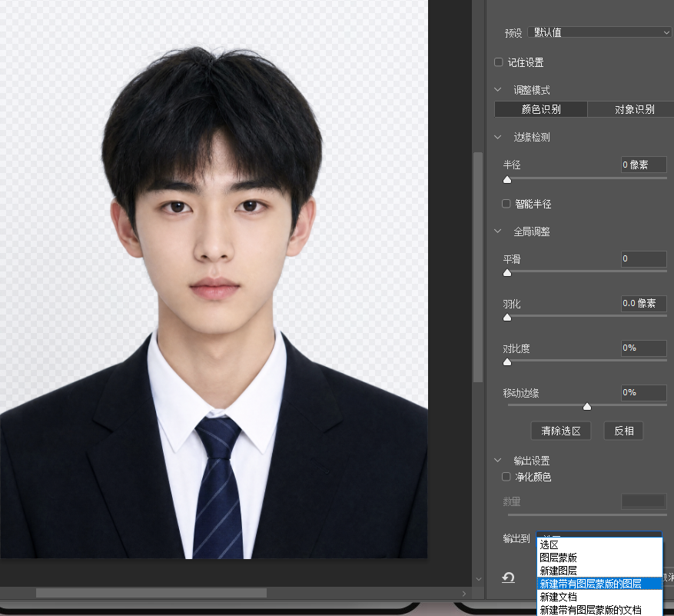Click the 对比度 slider handle

[x=507, y=362]
